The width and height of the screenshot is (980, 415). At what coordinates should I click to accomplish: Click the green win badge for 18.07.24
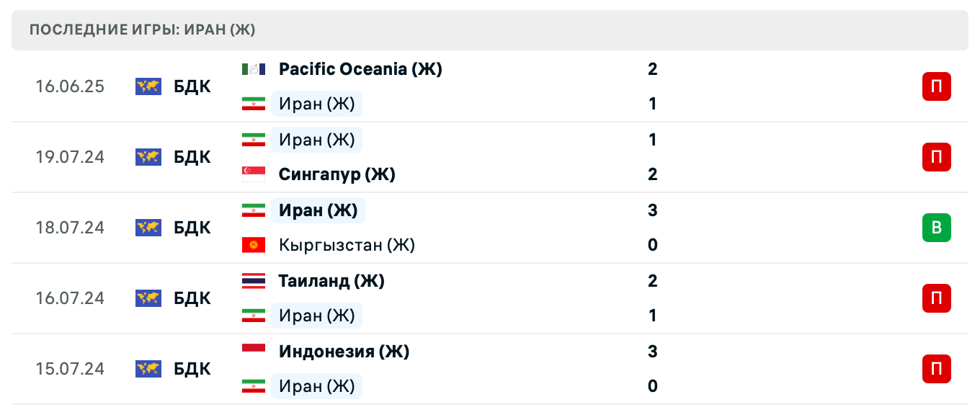click(x=936, y=228)
